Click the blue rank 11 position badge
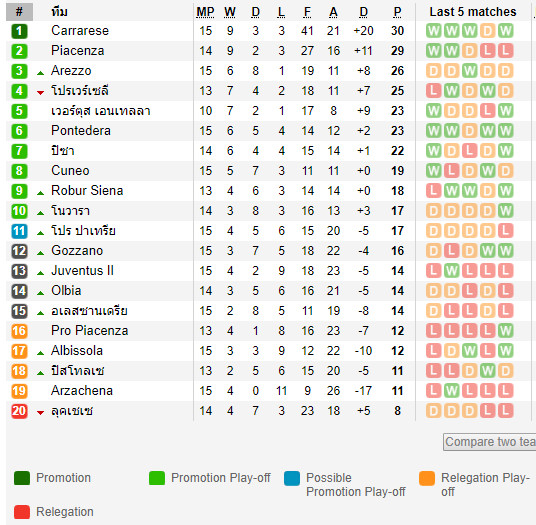The height and width of the screenshot is (525, 536). tap(19, 231)
